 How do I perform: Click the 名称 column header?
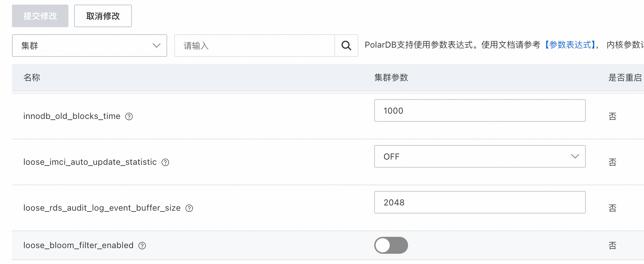point(32,78)
